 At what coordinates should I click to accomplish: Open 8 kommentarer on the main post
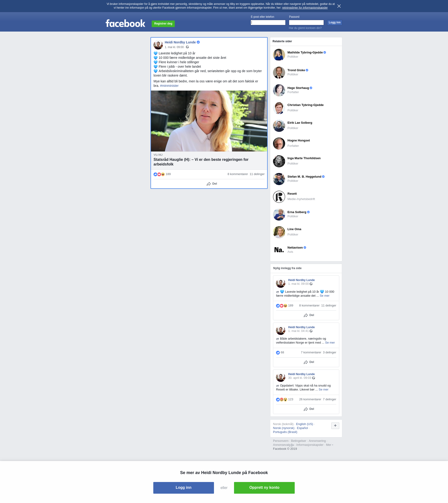click(238, 174)
